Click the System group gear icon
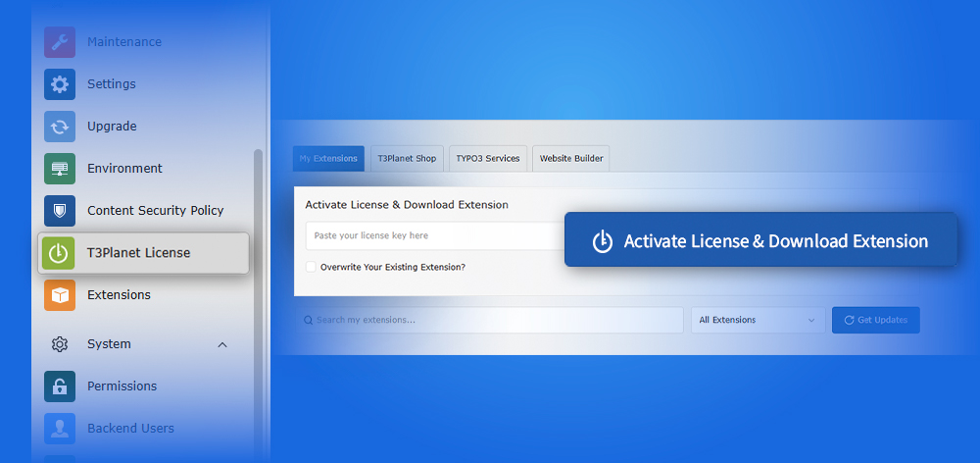 click(60, 344)
